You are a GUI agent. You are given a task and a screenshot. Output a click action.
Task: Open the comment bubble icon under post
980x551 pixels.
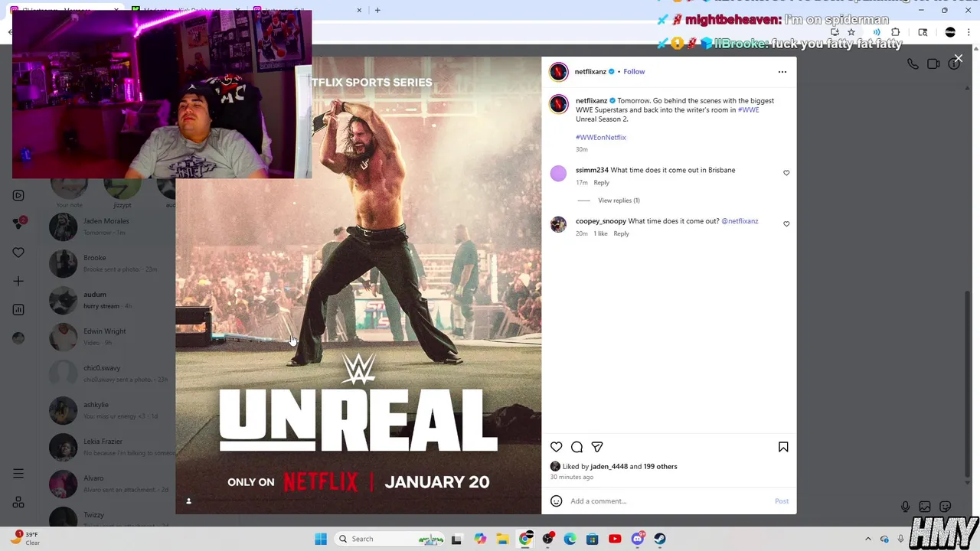[x=577, y=447]
